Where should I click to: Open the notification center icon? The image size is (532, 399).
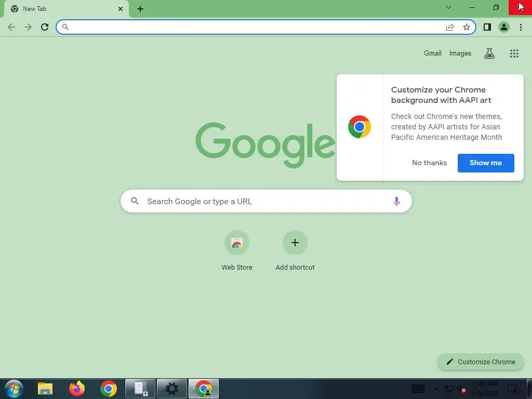pyautogui.click(x=512, y=389)
